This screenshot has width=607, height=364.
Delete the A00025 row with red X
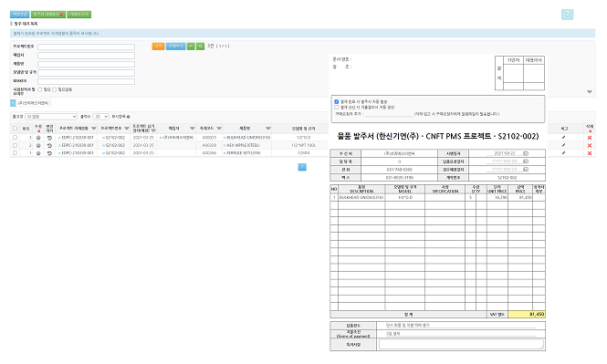click(590, 138)
